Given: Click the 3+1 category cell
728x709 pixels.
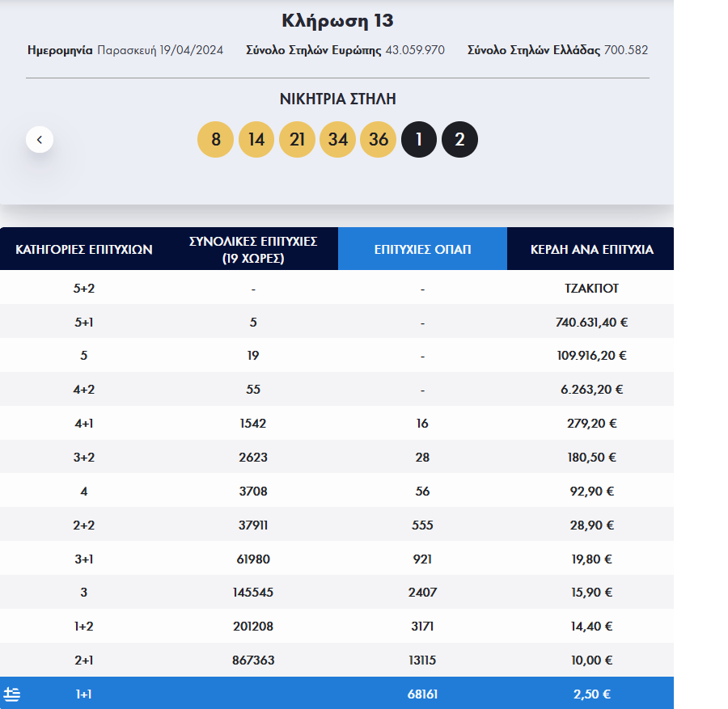Looking at the screenshot, I should pyautogui.click(x=84, y=559).
